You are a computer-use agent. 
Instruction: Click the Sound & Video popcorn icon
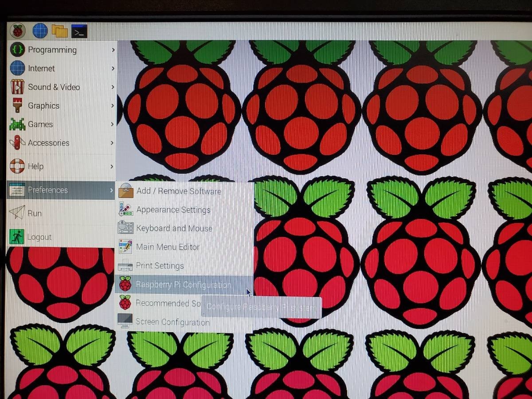pyautogui.click(x=17, y=87)
